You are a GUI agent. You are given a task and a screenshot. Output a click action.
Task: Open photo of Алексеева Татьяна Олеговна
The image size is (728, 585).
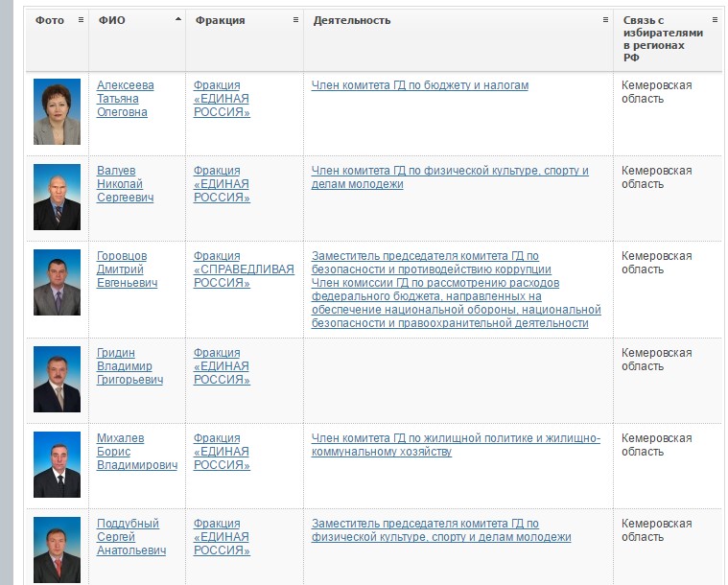(57, 111)
